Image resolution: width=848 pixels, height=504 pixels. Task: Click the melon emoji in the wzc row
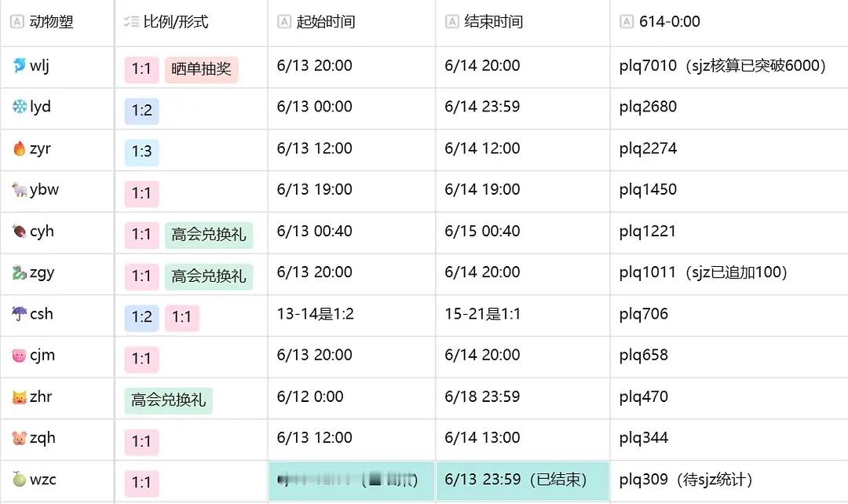click(x=19, y=479)
